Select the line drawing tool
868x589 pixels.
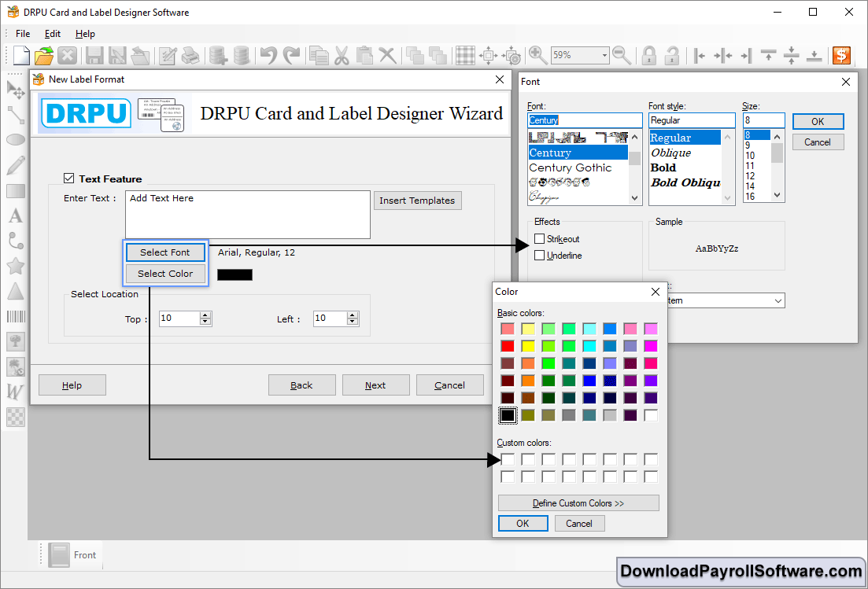16,115
